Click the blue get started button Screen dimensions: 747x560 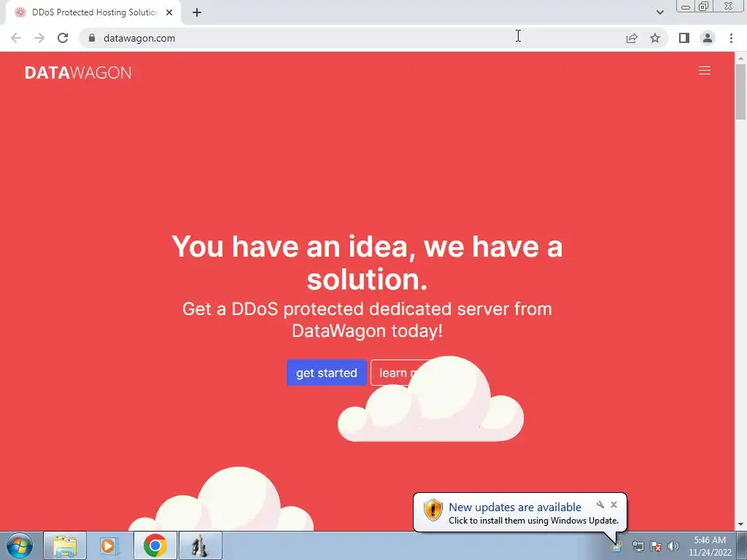[x=326, y=373]
